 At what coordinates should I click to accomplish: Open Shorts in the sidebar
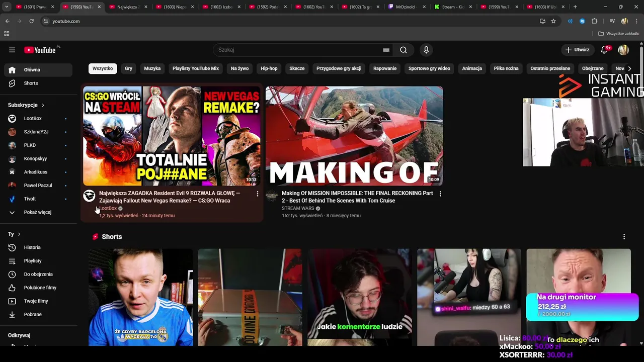(38, 83)
